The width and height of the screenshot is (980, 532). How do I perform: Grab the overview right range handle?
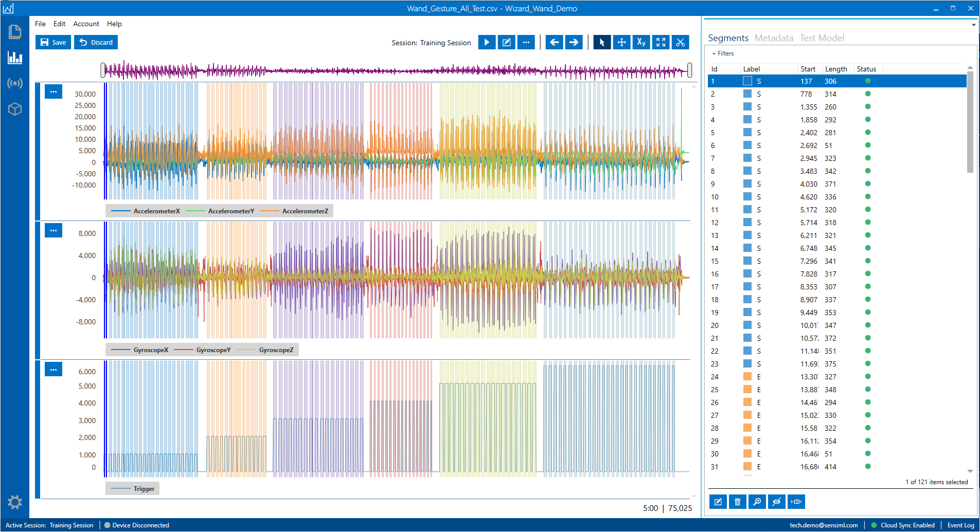point(689,70)
